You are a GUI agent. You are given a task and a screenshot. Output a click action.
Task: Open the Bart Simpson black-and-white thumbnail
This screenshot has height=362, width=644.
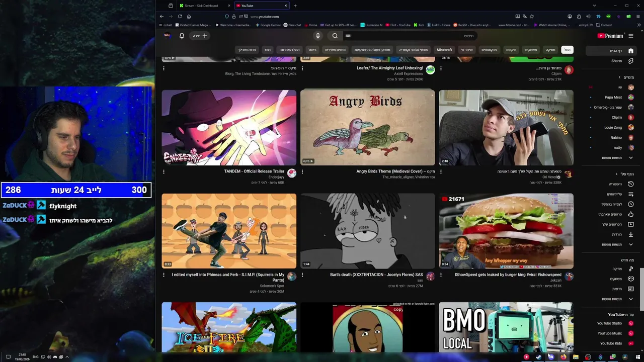pyautogui.click(x=367, y=231)
